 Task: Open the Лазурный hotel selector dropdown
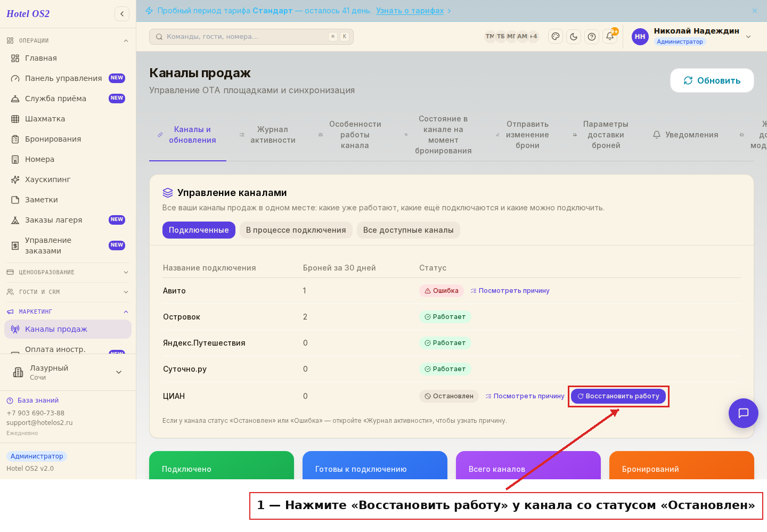pyautogui.click(x=68, y=372)
